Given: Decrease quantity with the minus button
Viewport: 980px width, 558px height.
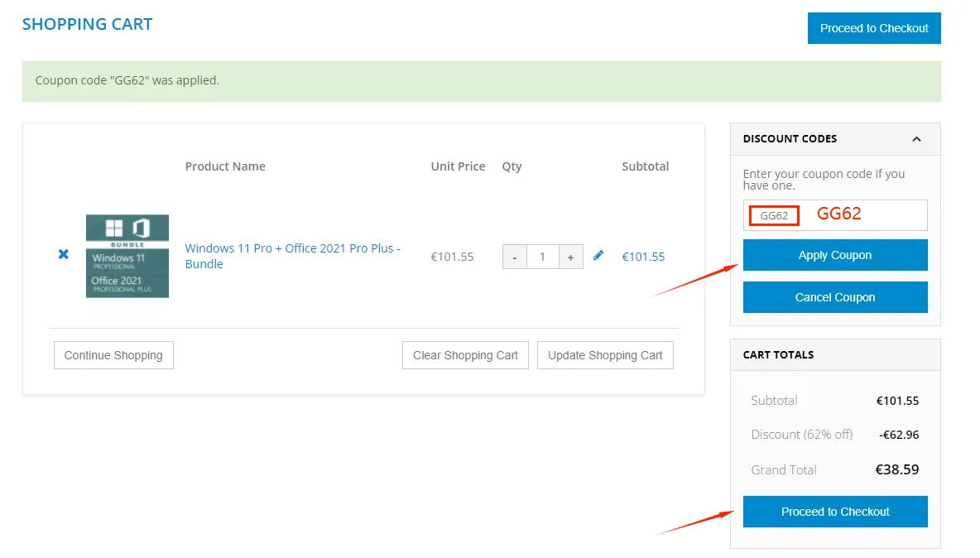Looking at the screenshot, I should coord(514,257).
